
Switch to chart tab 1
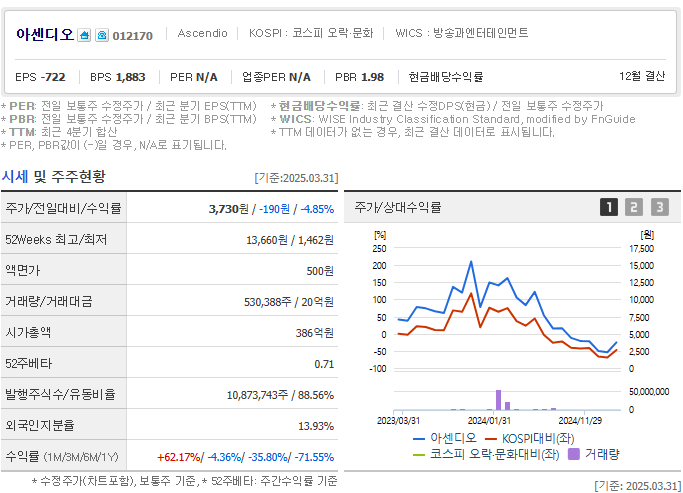pyautogui.click(x=609, y=207)
